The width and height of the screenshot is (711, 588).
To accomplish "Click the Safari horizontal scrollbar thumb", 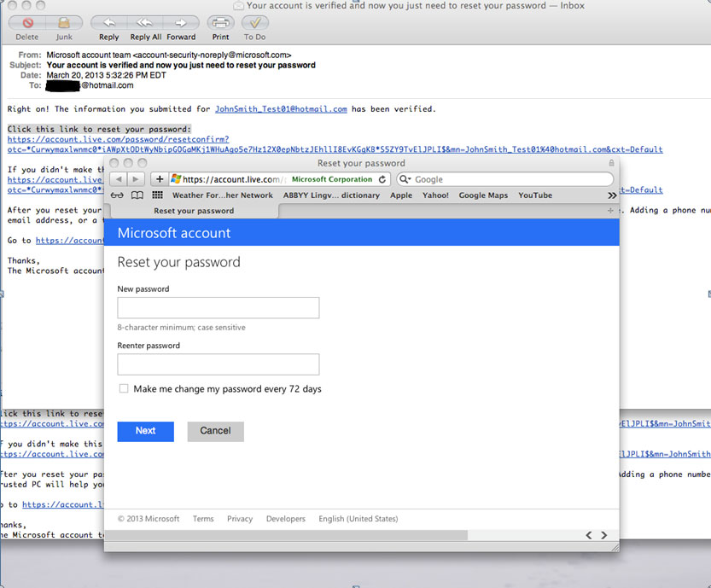I will (x=286, y=535).
